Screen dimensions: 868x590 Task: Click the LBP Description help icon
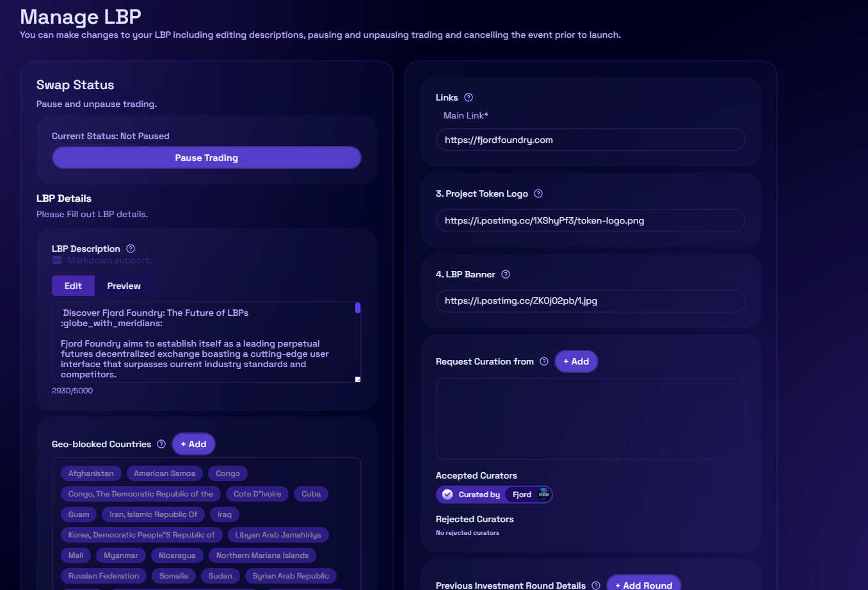(x=131, y=249)
